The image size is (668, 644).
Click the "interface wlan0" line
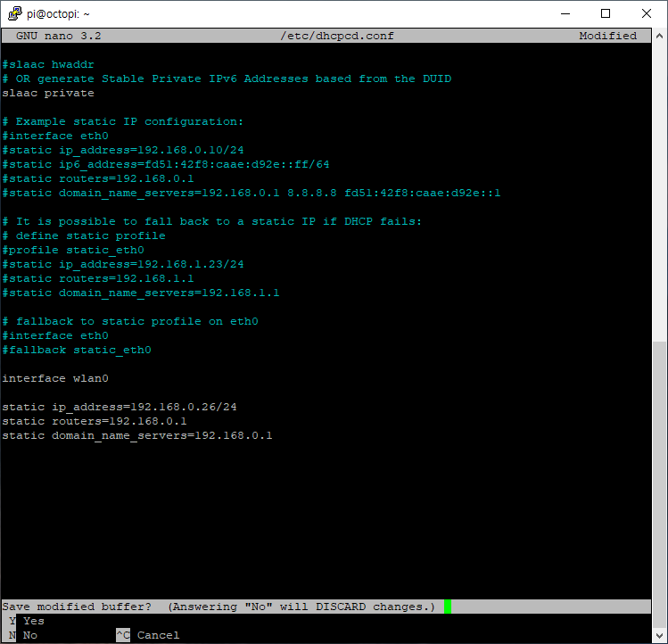coord(55,378)
